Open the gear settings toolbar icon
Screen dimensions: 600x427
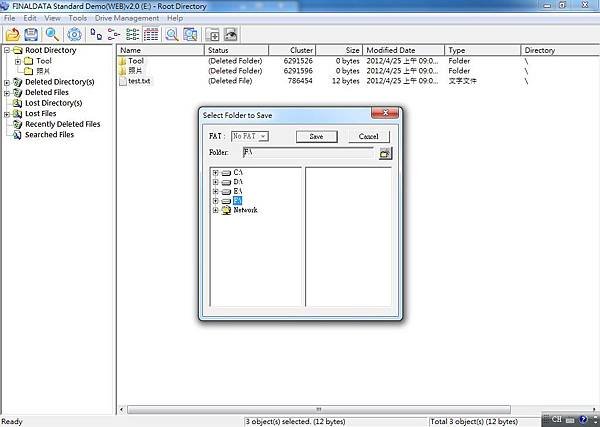coord(74,35)
